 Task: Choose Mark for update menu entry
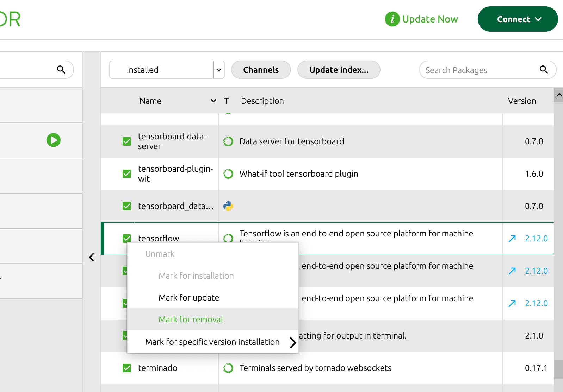click(189, 297)
